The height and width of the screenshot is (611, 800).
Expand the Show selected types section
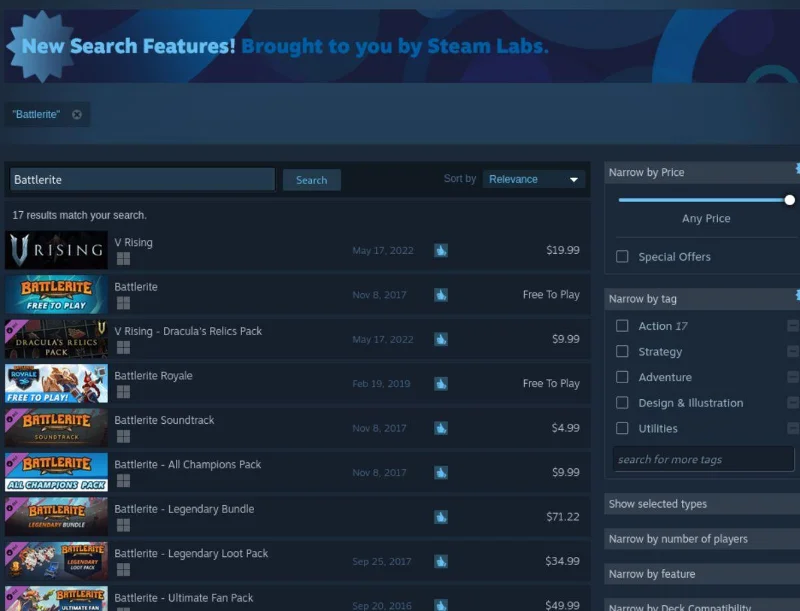702,504
